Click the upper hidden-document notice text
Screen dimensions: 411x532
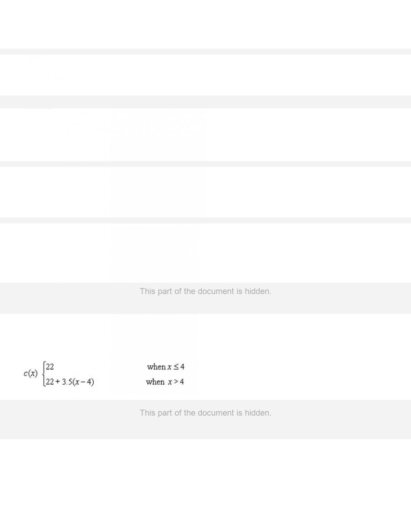pos(205,291)
